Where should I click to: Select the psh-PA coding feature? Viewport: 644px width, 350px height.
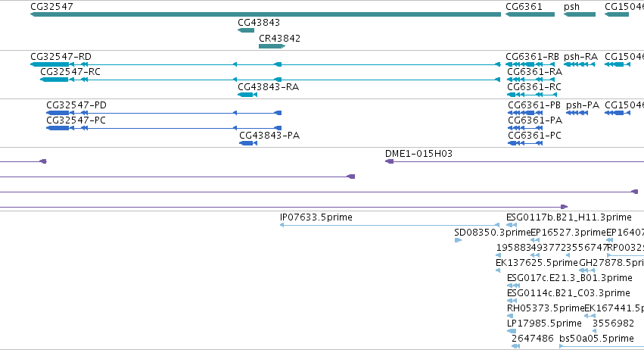tap(577, 113)
